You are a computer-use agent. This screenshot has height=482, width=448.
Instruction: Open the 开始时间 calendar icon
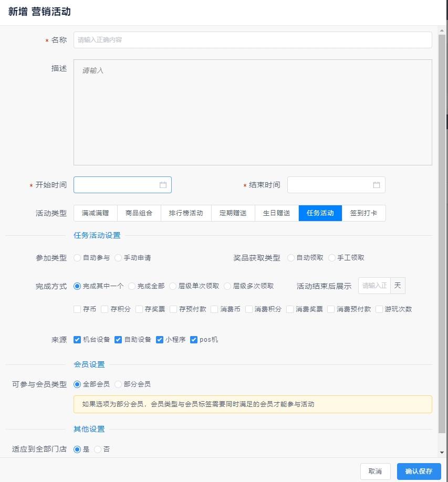click(x=163, y=185)
